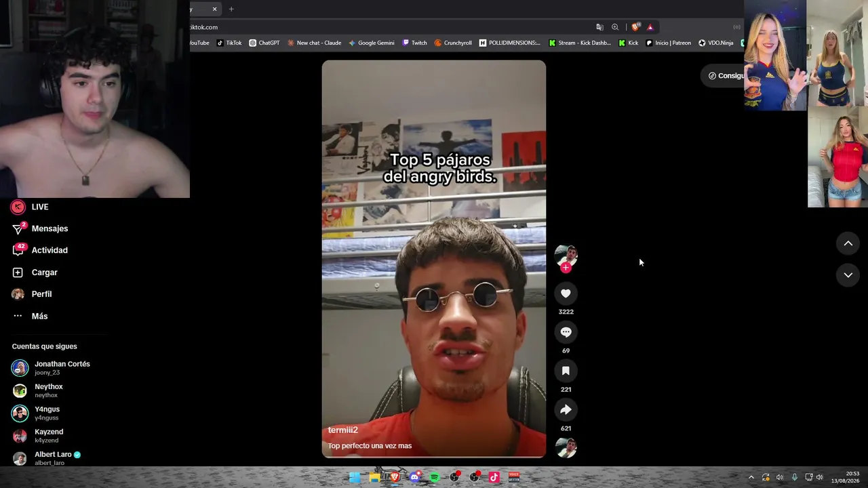
Task: Click the 'Top perfecto una vez mas' caption
Action: point(370,445)
